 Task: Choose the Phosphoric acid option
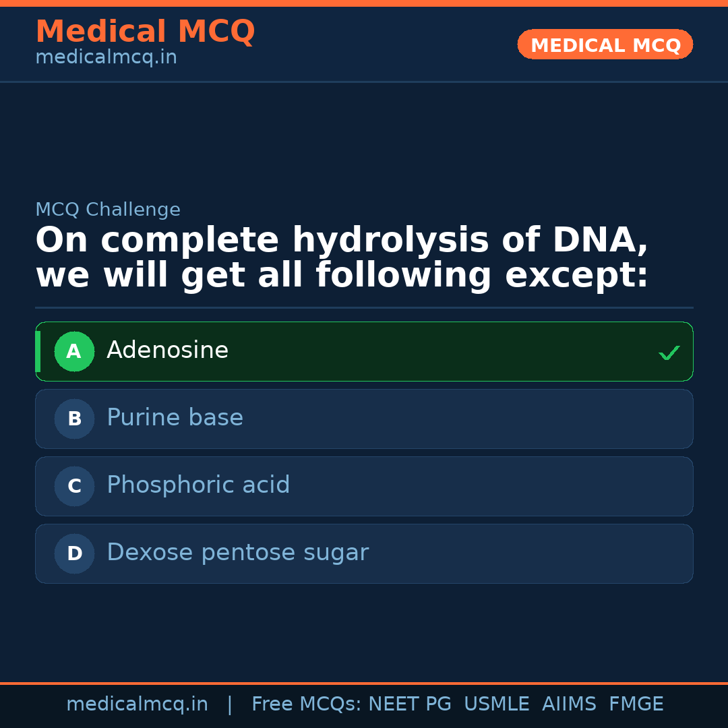coord(364,486)
